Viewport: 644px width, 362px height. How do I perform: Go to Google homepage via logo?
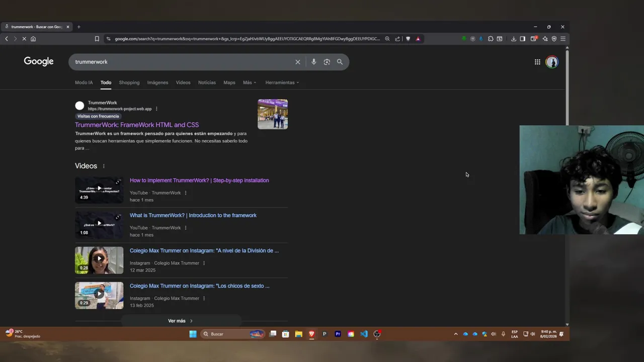pos(39,61)
